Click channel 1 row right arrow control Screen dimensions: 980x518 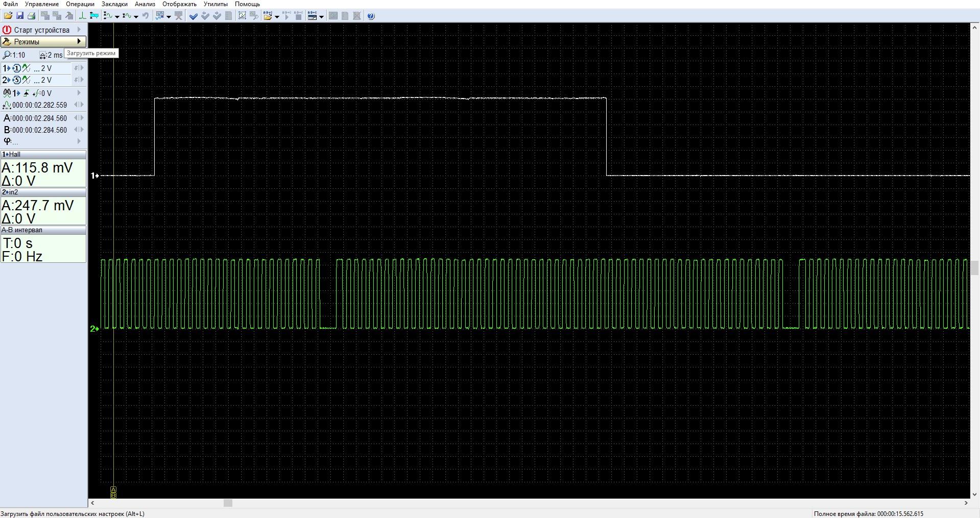[x=82, y=68]
